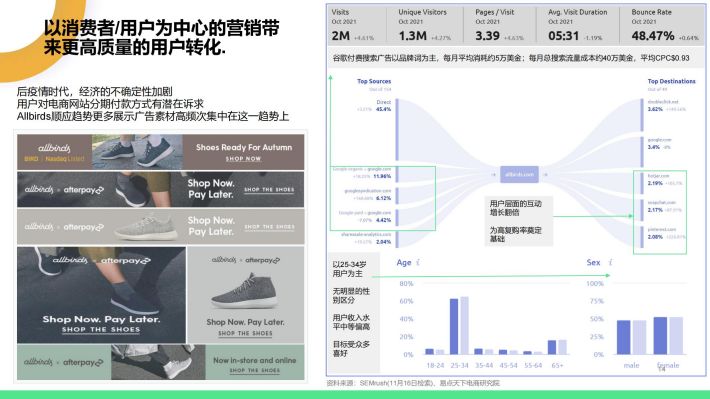Viewport: 710px width, 399px height.
Task: Click the Direct 45.4% traffic source
Action: coord(380,106)
